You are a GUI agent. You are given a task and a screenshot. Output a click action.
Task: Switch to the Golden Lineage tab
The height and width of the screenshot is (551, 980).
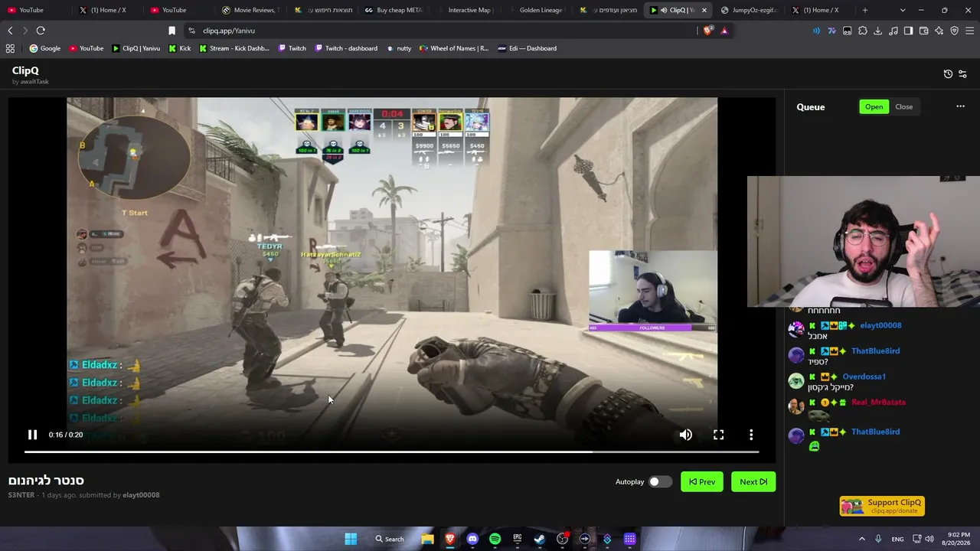coord(537,10)
